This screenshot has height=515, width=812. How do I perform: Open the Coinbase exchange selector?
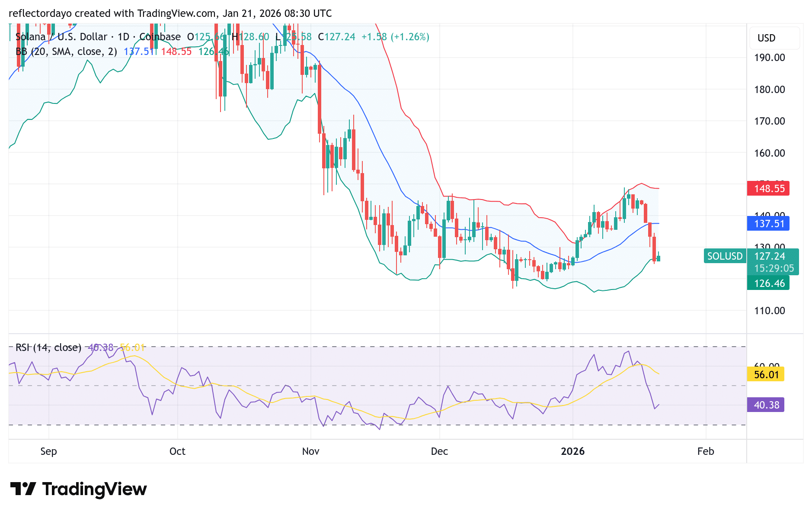160,37
